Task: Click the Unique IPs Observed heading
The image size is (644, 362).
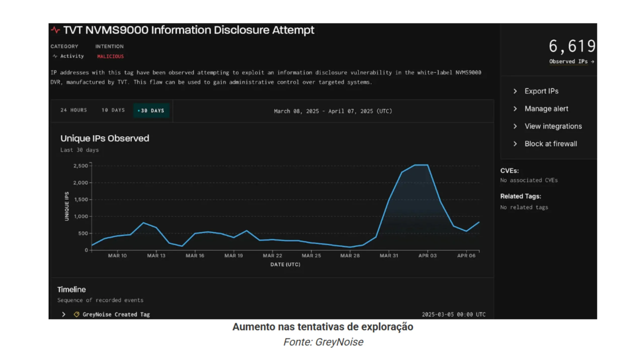Action: [105, 138]
